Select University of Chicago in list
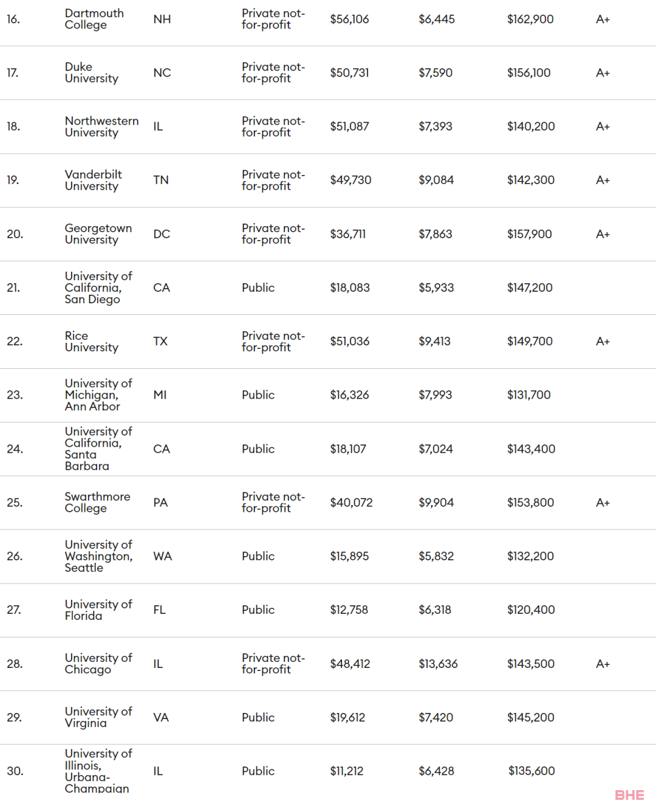The width and height of the screenshot is (656, 812). click(98, 664)
